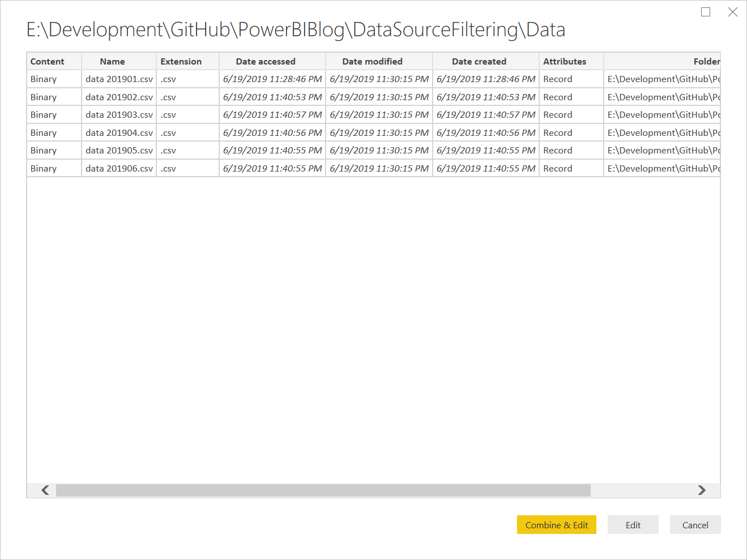747x560 pixels.
Task: Click the Edit button
Action: click(633, 524)
